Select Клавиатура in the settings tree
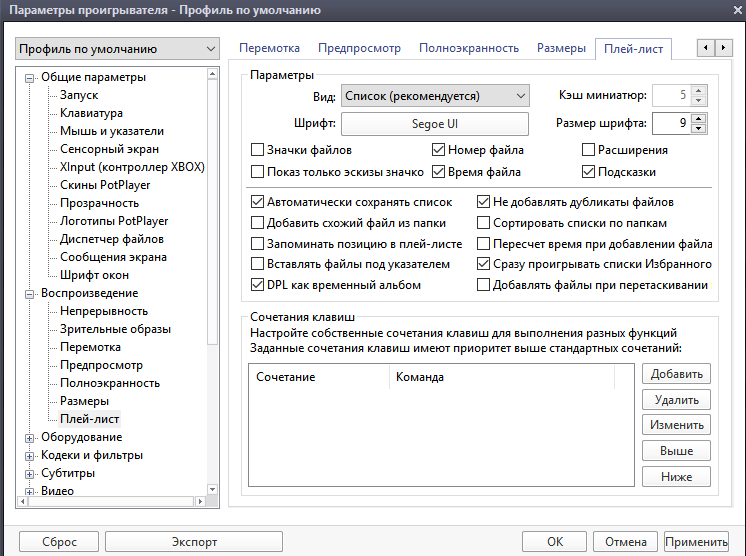The height and width of the screenshot is (556, 746). click(91, 113)
